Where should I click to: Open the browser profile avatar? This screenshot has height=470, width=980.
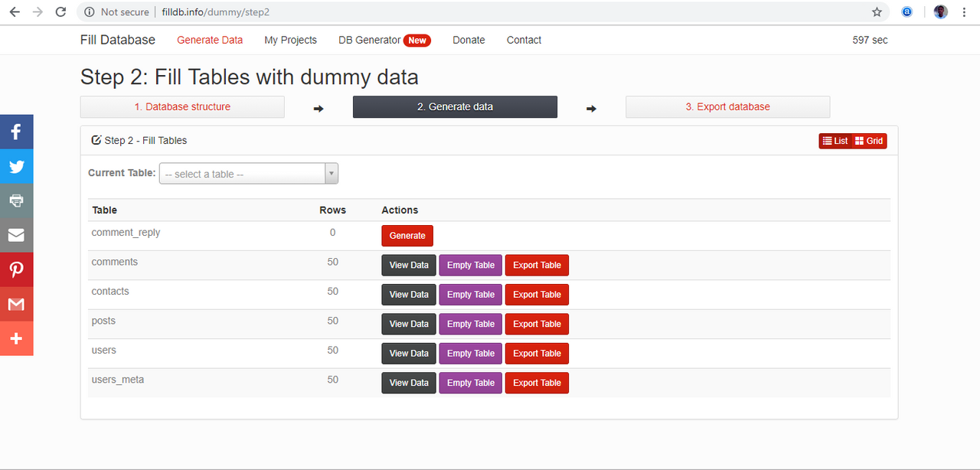[x=940, y=11]
